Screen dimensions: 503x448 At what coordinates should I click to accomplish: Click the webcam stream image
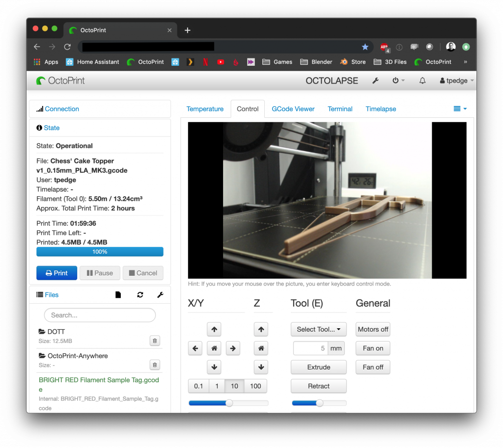[327, 200]
